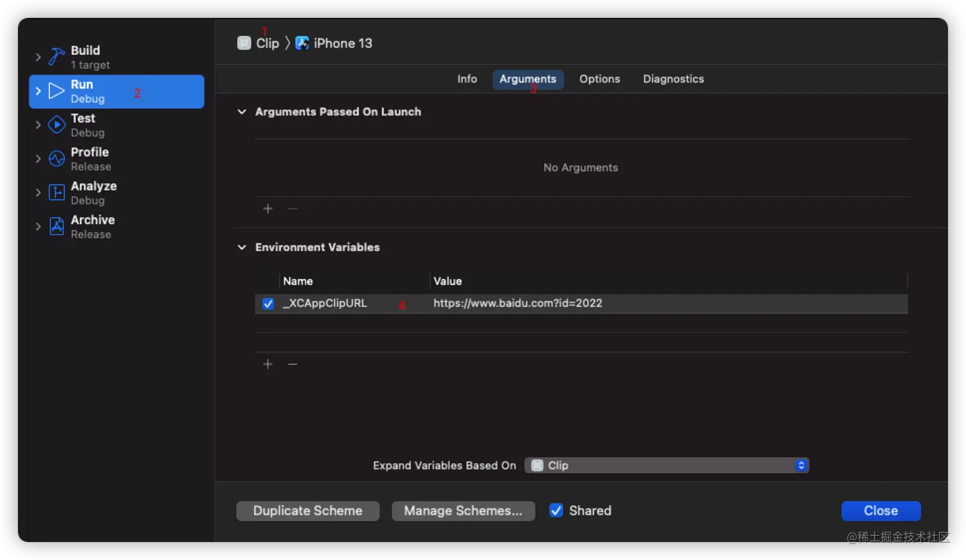This screenshot has width=966, height=560.
Task: Toggle the Shared scheme checkbox
Action: (556, 510)
